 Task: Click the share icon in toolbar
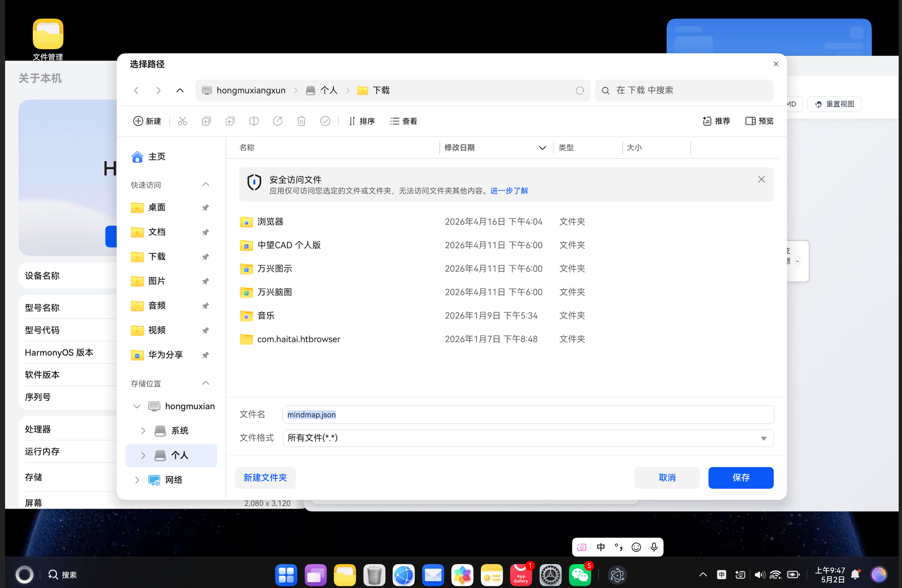(277, 121)
